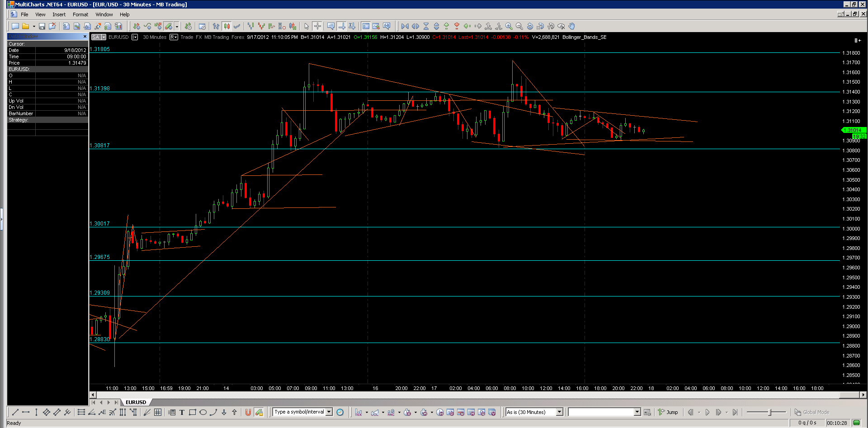Open the Format menu
Image resolution: width=868 pixels, height=428 pixels.
point(80,14)
